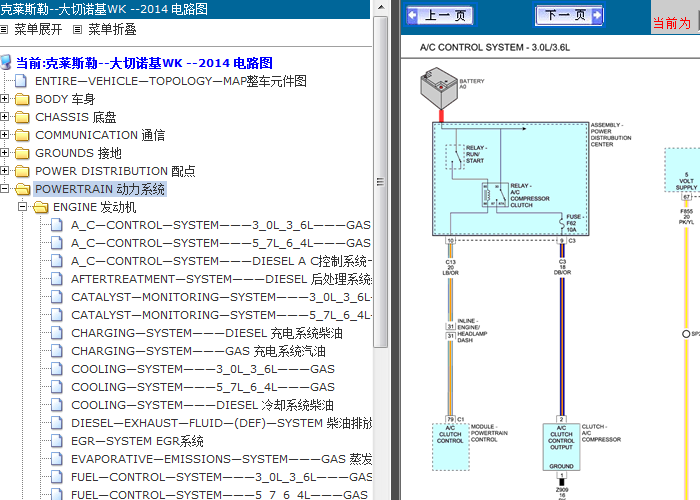
Task: Click page icon for EVAPORATIVE-EMISSIONS-SYSTEM
Action: click(57, 459)
